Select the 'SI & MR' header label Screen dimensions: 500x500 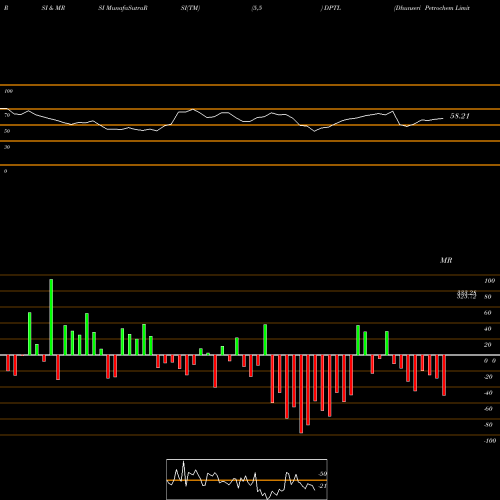[53, 8]
